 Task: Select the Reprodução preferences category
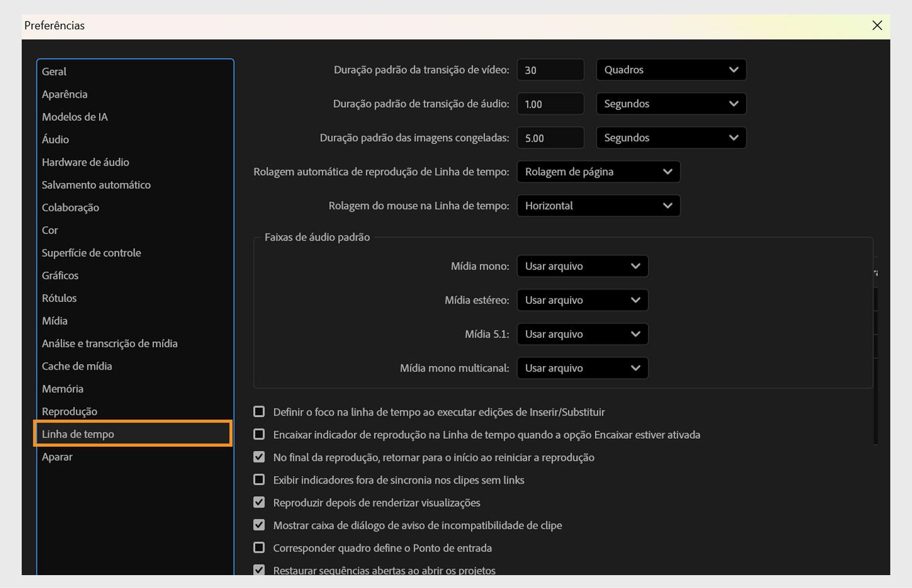pos(69,411)
